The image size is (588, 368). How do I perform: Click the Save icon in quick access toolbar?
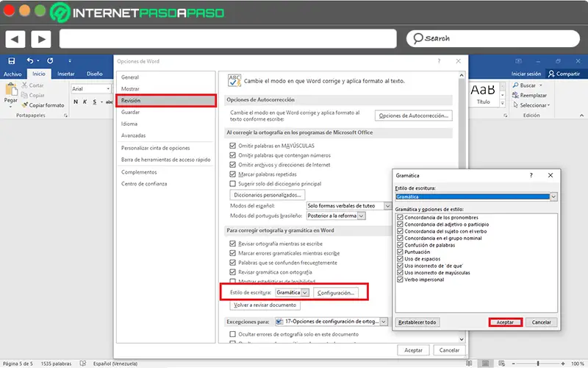coord(12,61)
